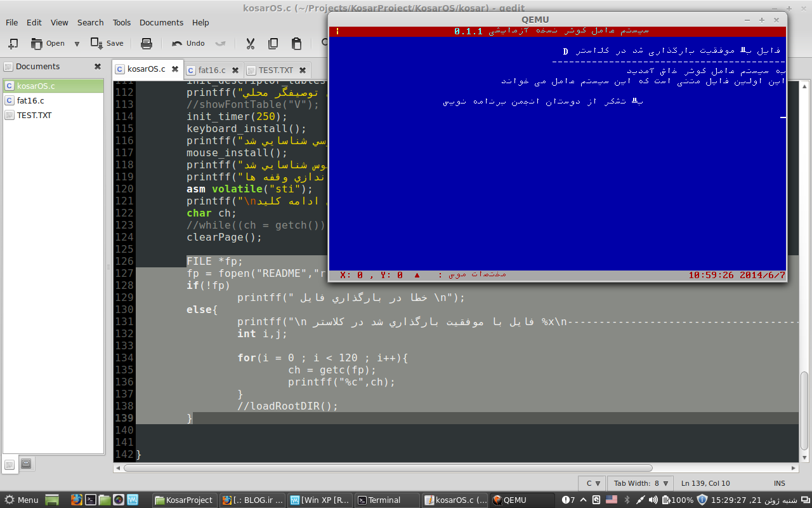Open the Edit menu
This screenshot has height=508, width=812.
(34, 22)
